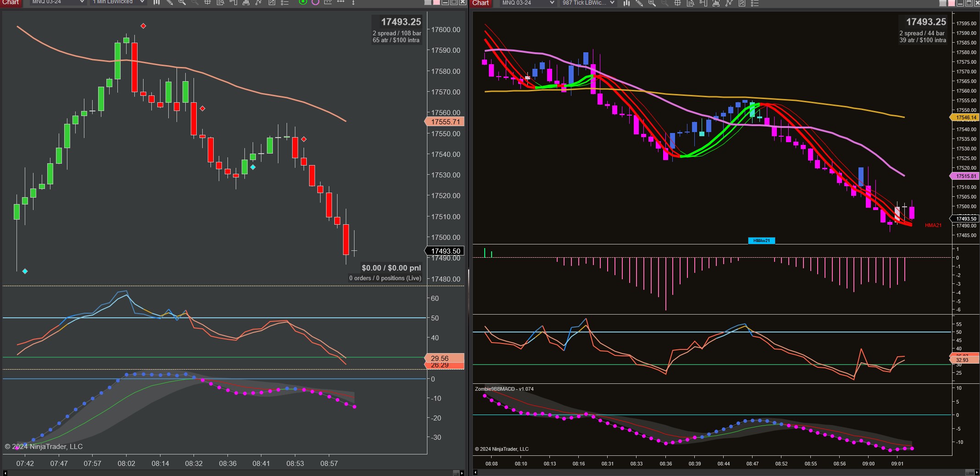980x476 pixels.
Task: Select drawing tools pencil in left chart
Action: 169,2
